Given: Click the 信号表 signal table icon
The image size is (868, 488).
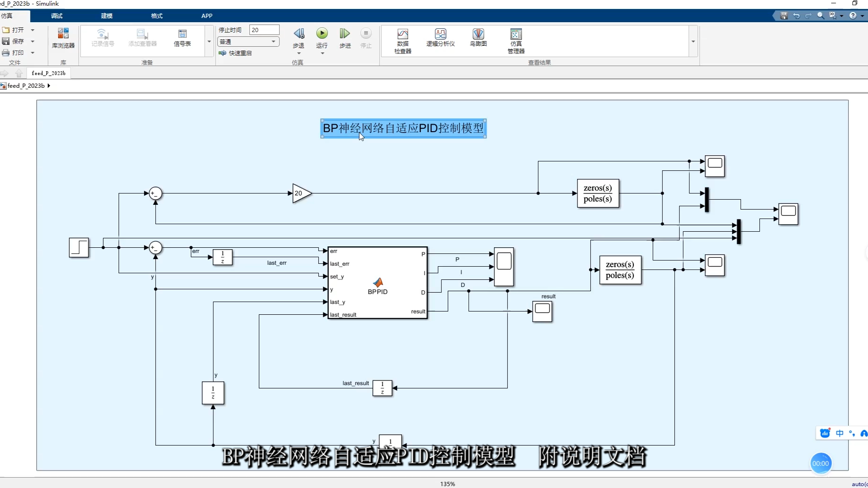Looking at the screenshot, I should (x=182, y=38).
